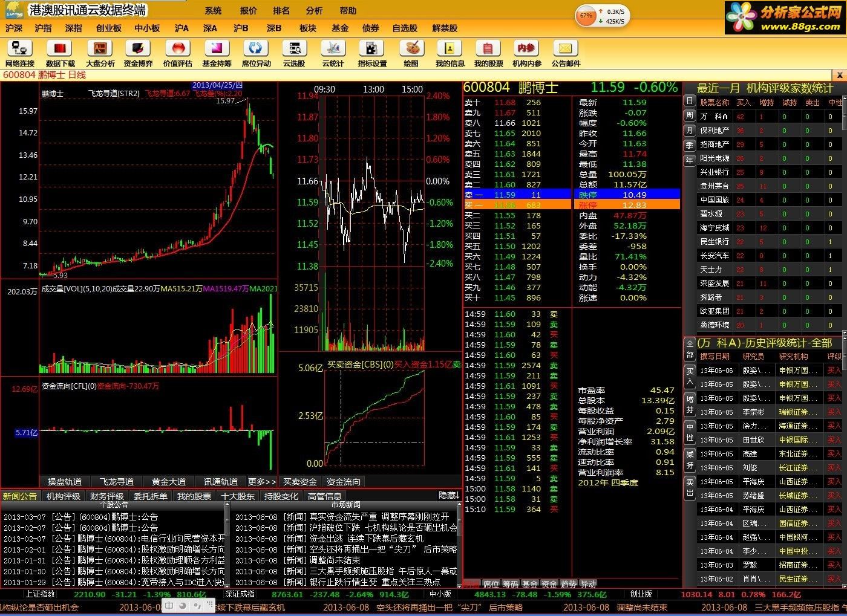Viewport: 847px width, 616px height.
Task: Open the 排名 menu
Action: 281,11
